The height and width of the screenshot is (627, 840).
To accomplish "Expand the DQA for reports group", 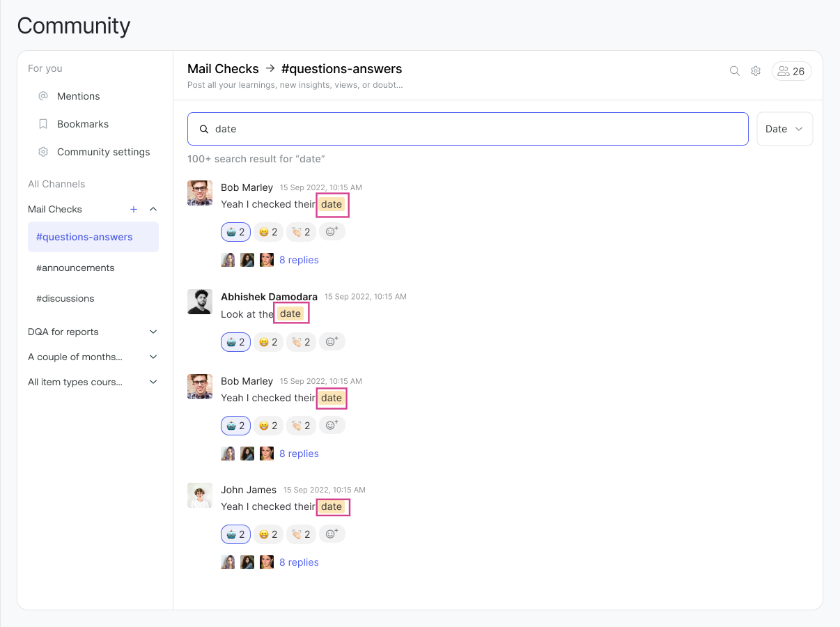I will click(153, 332).
